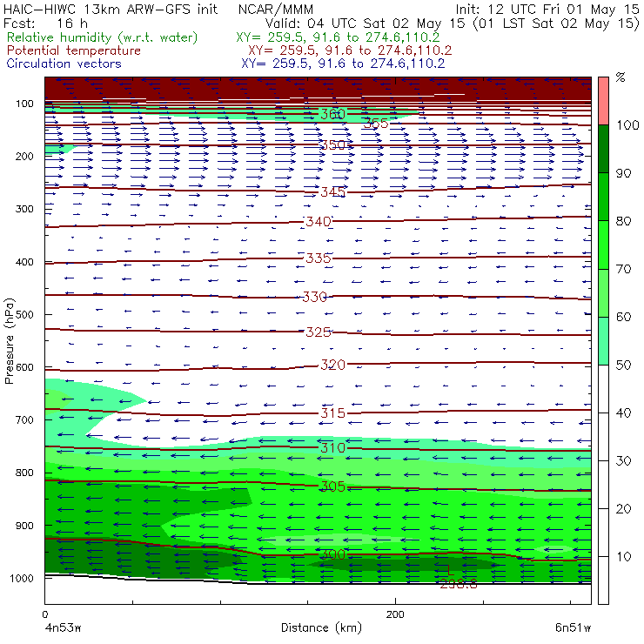Click the 355 contour label

point(375,123)
